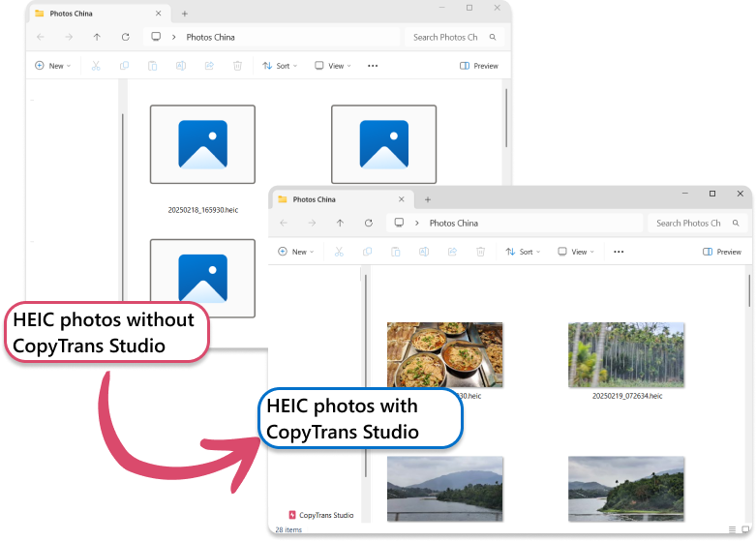Viewport: 756px width, 542px height.
Task: Click Delete trash icon in back window
Action: 238,66
